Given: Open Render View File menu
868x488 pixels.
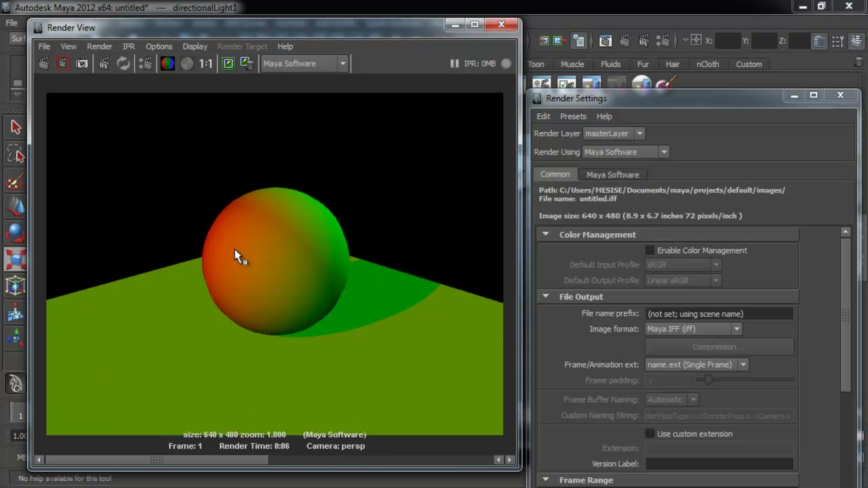Looking at the screenshot, I should (44, 46).
